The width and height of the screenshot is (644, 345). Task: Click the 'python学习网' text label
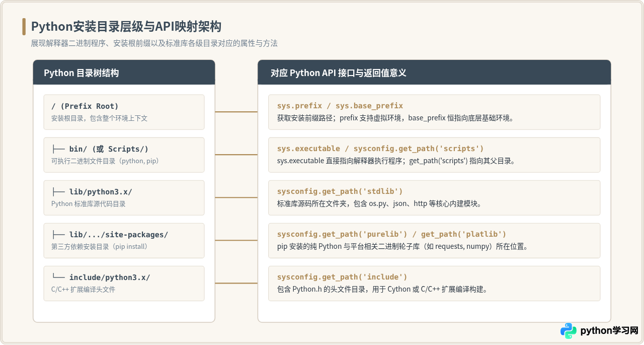609,331
